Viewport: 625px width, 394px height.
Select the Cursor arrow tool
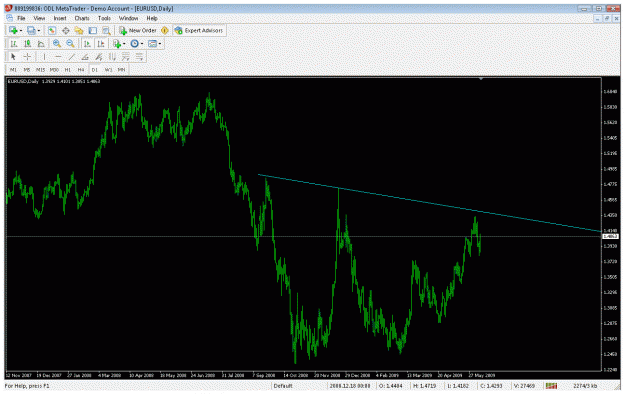[x=13, y=57]
